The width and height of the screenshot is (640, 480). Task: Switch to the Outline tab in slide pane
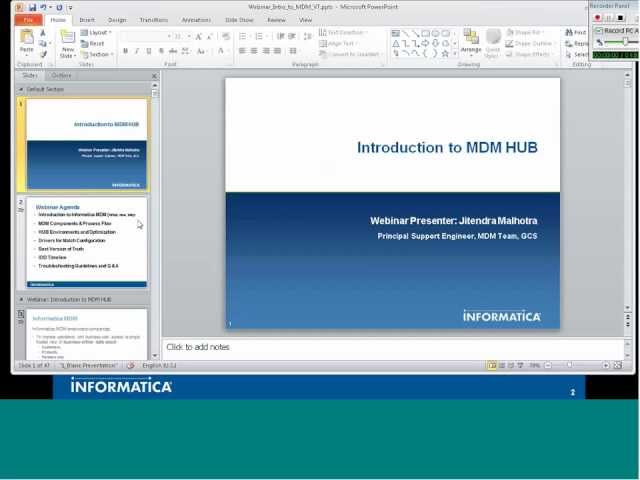point(61,76)
